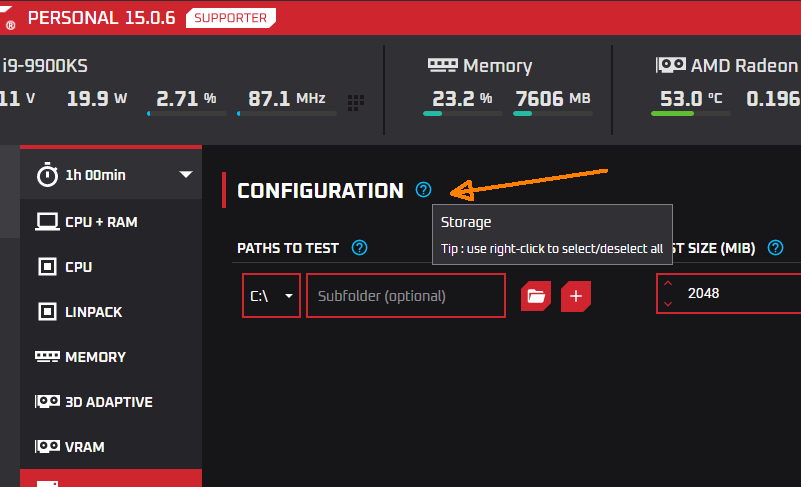
Task: Add a new path with the plus button
Action: pos(576,295)
